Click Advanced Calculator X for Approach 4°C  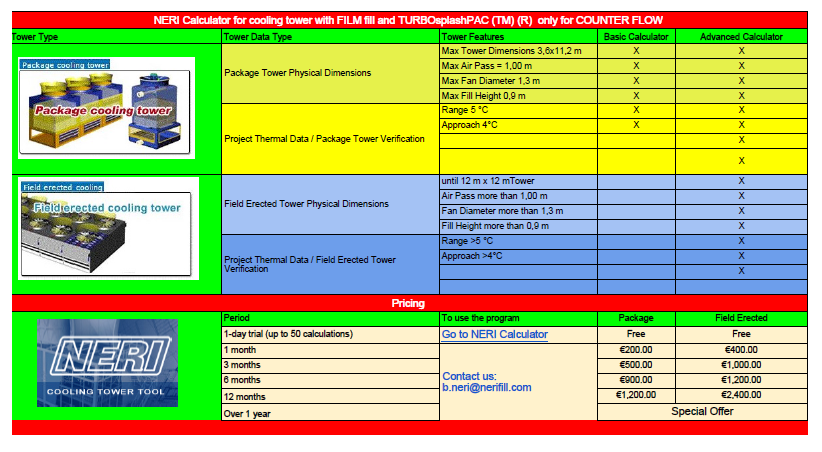tap(741, 125)
